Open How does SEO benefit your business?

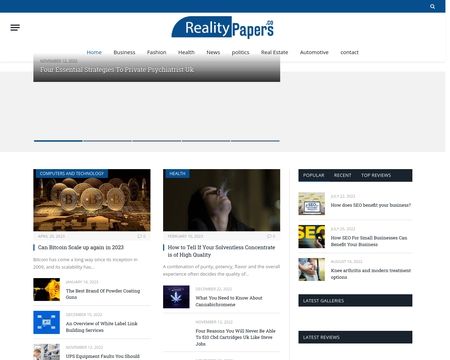coord(371,205)
